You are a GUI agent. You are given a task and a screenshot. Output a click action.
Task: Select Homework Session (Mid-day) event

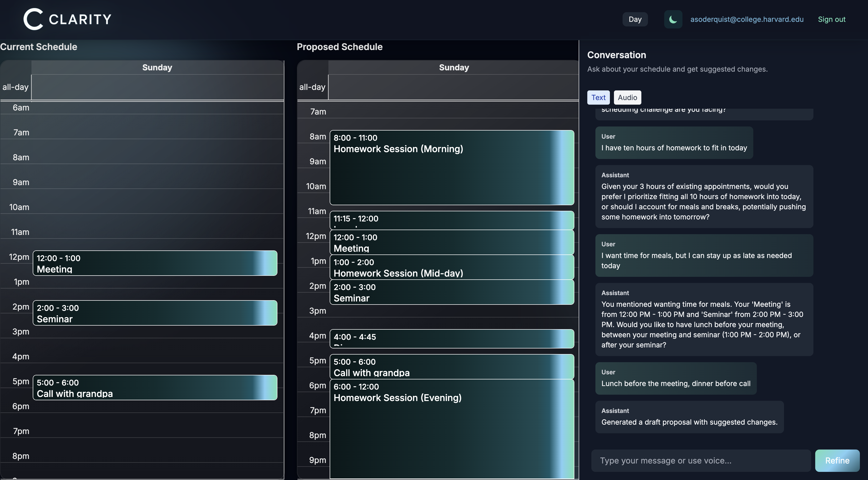[x=452, y=267]
